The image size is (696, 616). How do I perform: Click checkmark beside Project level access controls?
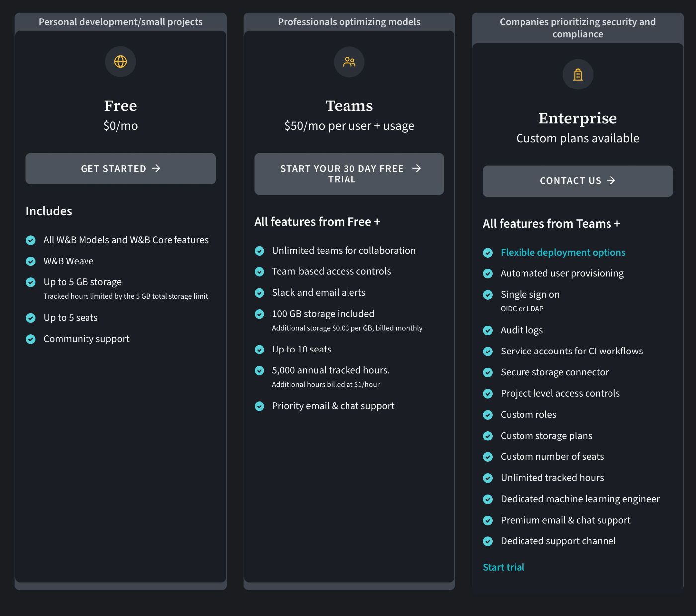(x=488, y=394)
